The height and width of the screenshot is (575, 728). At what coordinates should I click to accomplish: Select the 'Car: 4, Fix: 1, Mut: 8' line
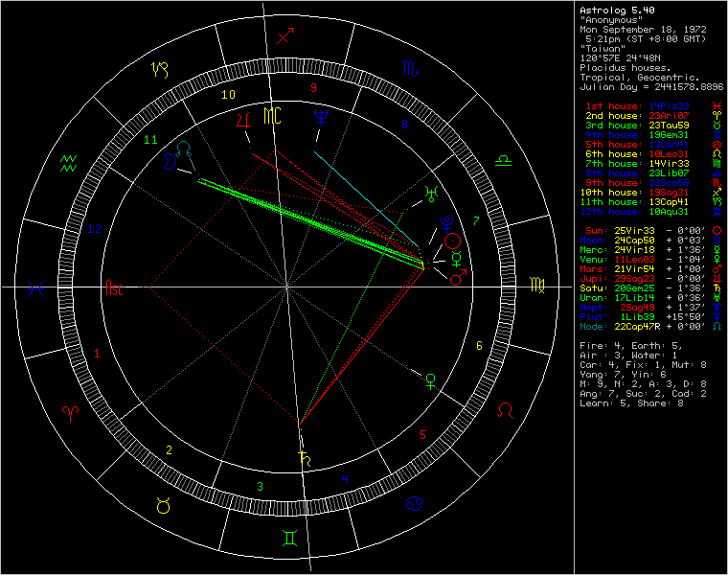coord(643,365)
